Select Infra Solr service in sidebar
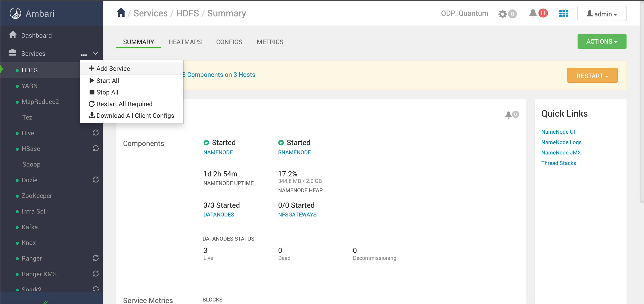This screenshot has height=304, width=644. coord(34,211)
